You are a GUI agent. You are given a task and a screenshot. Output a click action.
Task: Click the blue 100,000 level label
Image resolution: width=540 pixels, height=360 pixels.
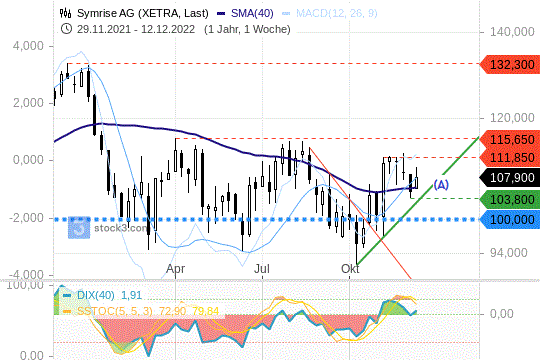[x=510, y=219]
